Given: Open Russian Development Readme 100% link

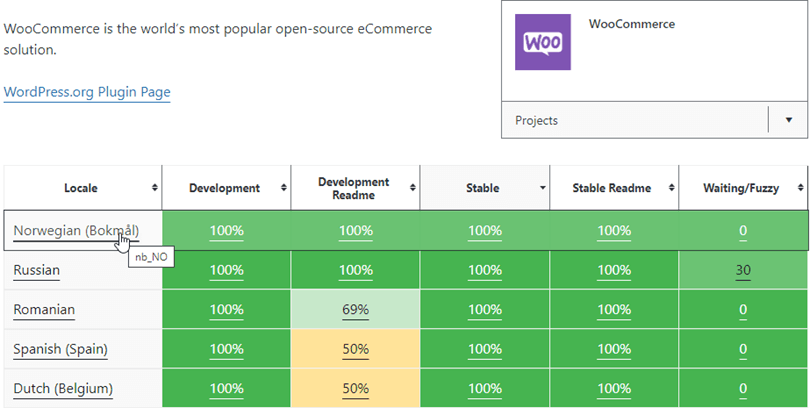Looking at the screenshot, I should coord(355,271).
